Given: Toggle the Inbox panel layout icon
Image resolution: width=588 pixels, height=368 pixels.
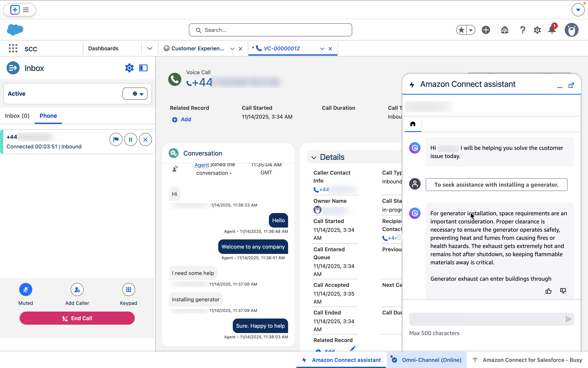Looking at the screenshot, I should click(x=143, y=68).
